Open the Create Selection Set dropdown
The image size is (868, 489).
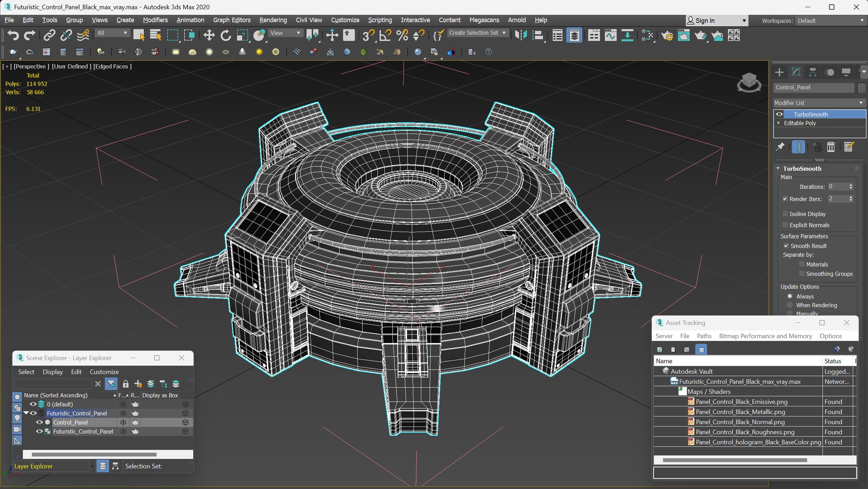(477, 33)
